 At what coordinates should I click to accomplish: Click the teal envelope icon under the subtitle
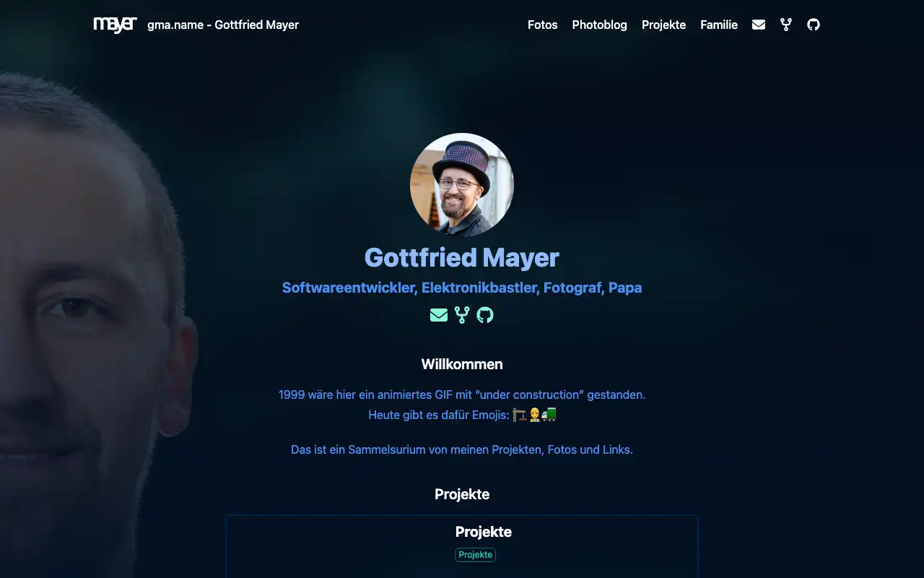[x=439, y=315]
